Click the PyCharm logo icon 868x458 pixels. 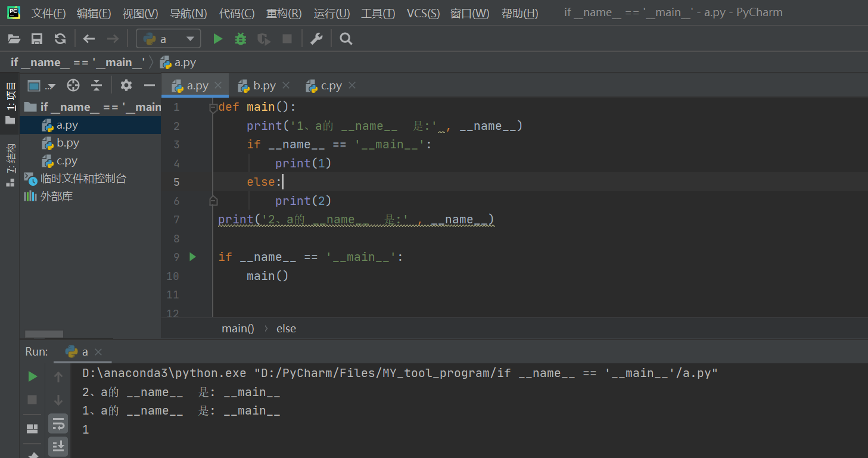[14, 13]
